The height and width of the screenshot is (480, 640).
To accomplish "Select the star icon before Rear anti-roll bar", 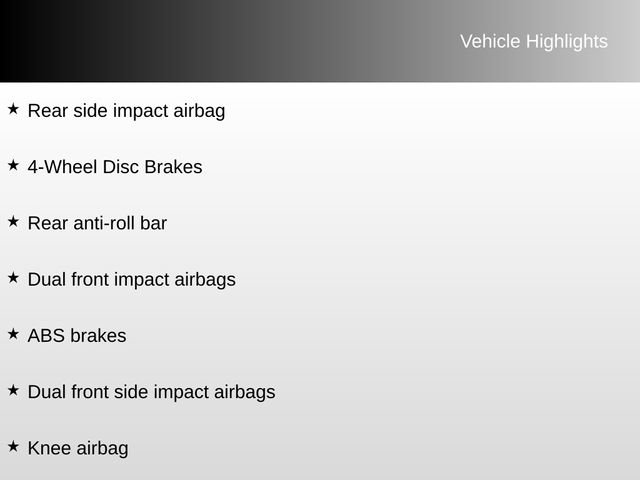I will (12, 220).
